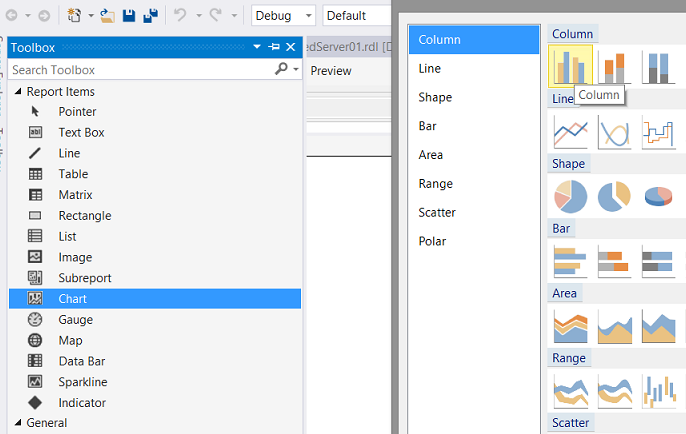
Task: Choose the 100% Stacked Column chart thumbnail
Action: [x=658, y=67]
